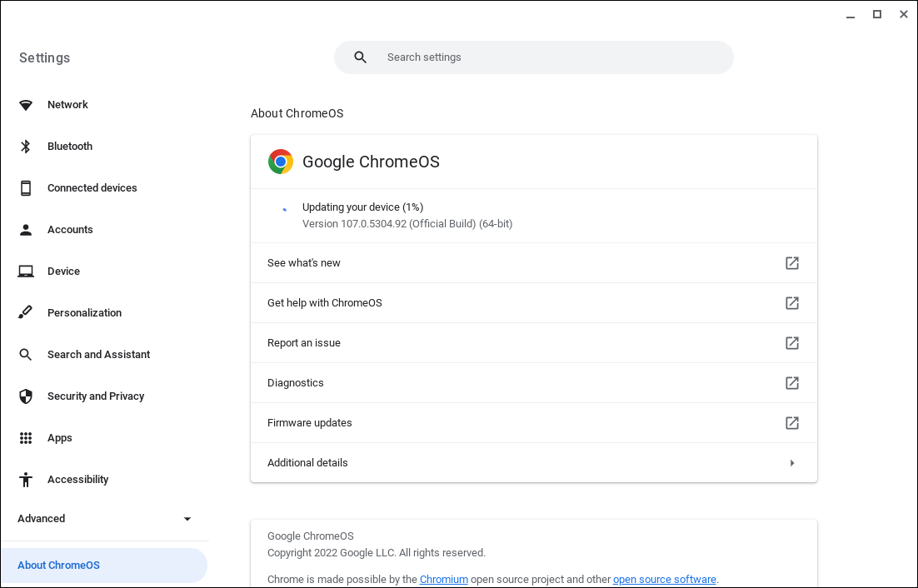Click About ChromeOS page heading
Viewport: 918px width, 588px height.
click(x=297, y=113)
